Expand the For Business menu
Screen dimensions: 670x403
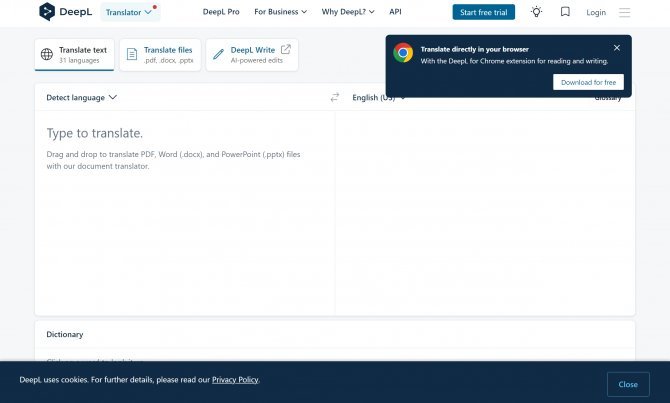click(x=280, y=12)
